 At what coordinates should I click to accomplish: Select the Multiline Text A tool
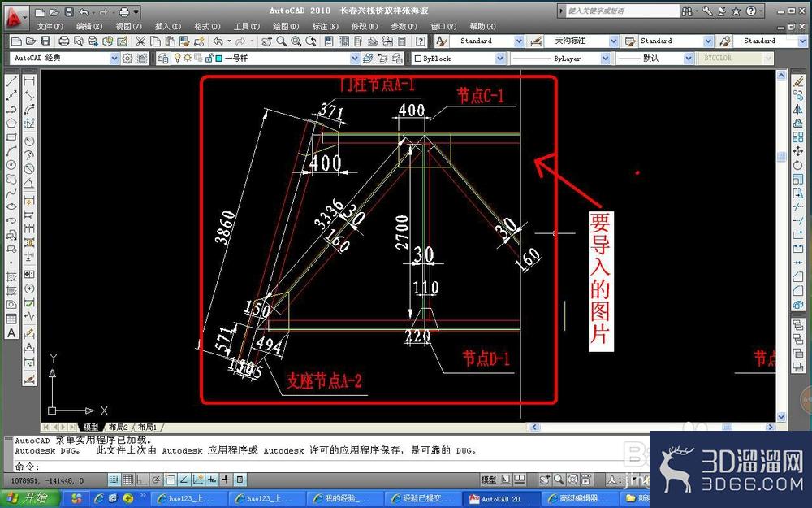[11, 333]
